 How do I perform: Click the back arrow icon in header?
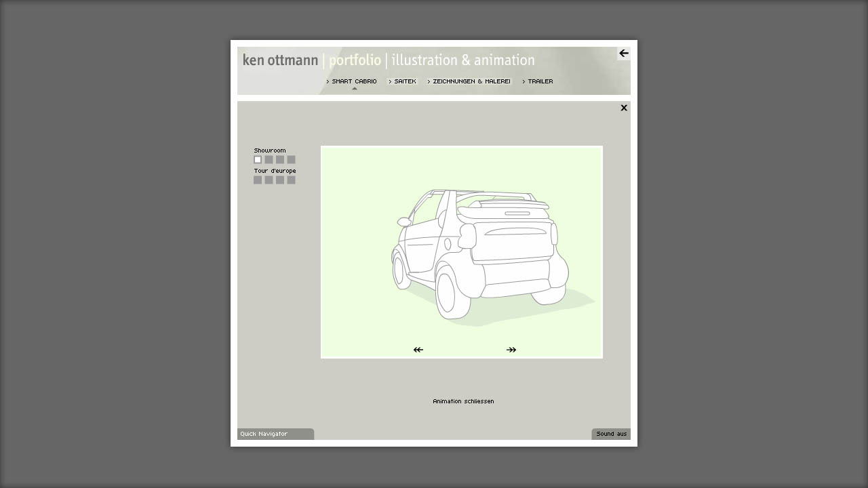tap(624, 54)
